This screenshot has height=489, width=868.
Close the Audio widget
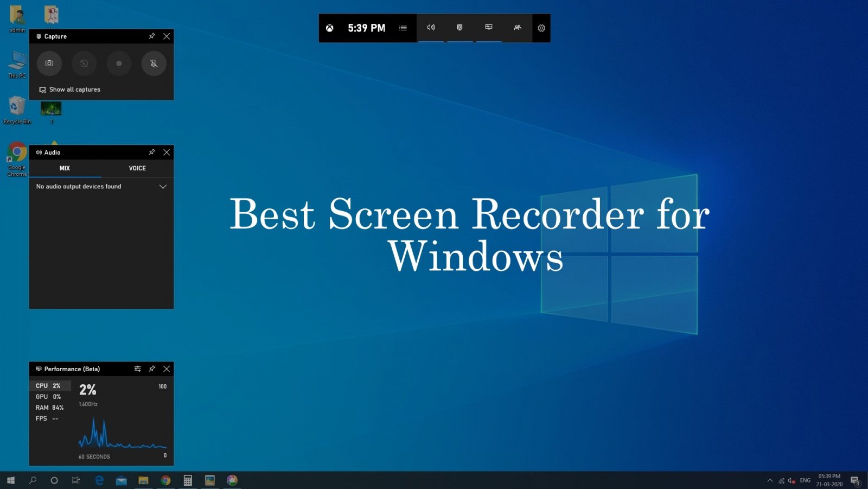tap(167, 153)
